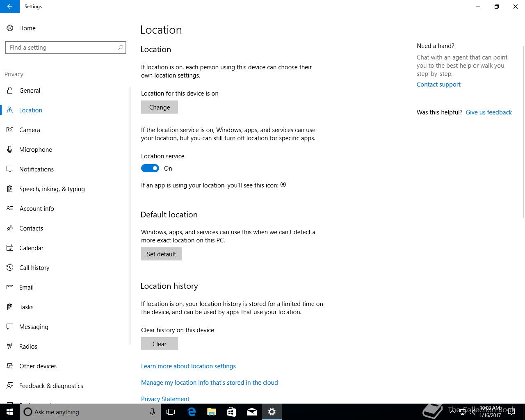The width and height of the screenshot is (525, 420).
Task: Click the Cortana microphone icon
Action: [152, 412]
